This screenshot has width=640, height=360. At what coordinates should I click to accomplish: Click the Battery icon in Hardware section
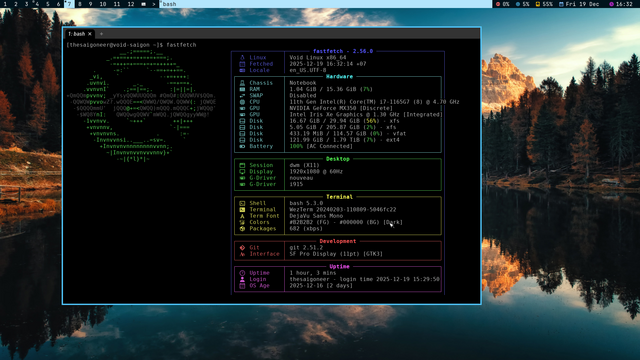pos(242,146)
